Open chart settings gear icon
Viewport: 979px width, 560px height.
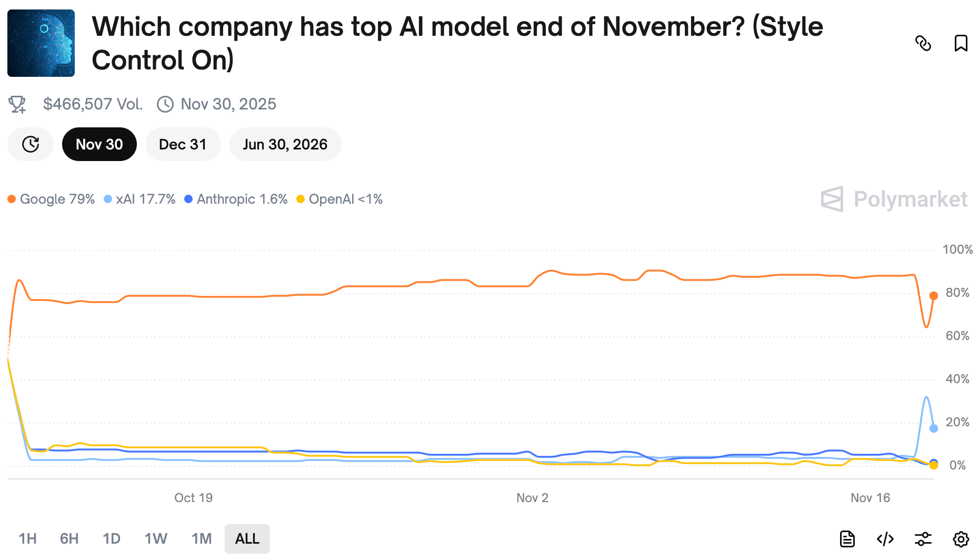961,539
